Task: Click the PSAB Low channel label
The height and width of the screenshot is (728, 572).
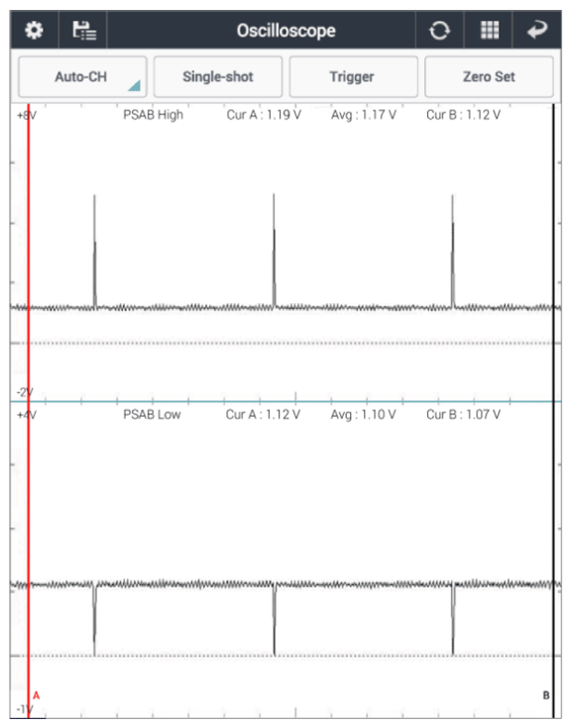Action: point(152,415)
